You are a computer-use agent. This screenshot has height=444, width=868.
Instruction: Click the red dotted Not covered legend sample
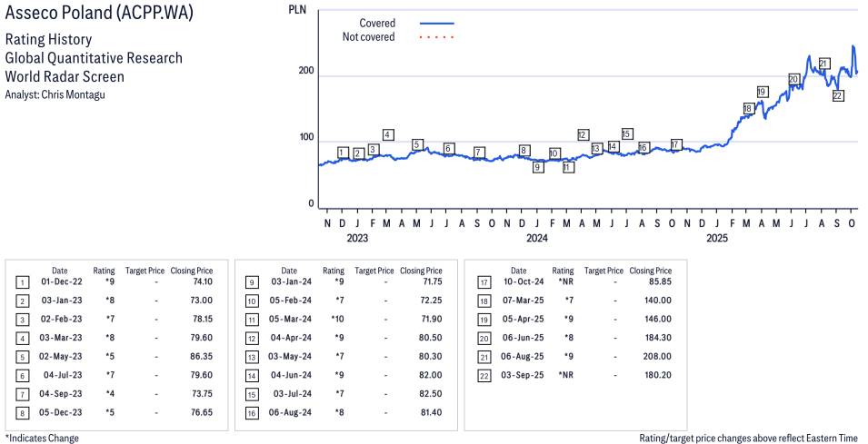pyautogui.click(x=437, y=38)
